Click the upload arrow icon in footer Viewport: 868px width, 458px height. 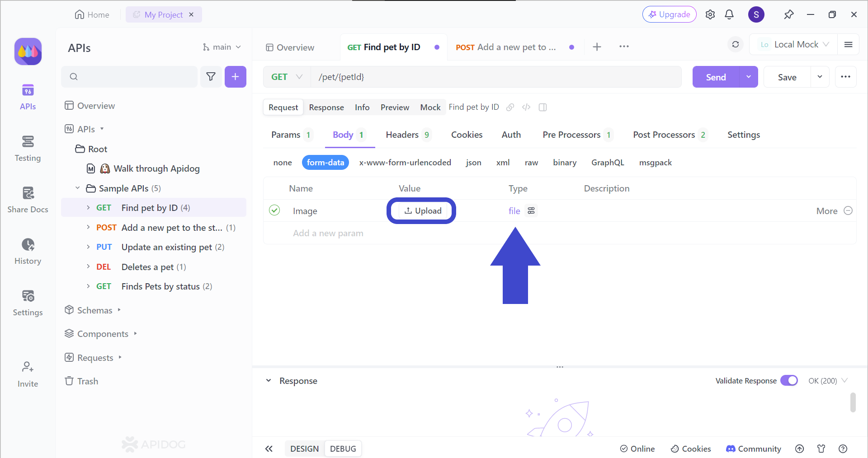click(799, 449)
